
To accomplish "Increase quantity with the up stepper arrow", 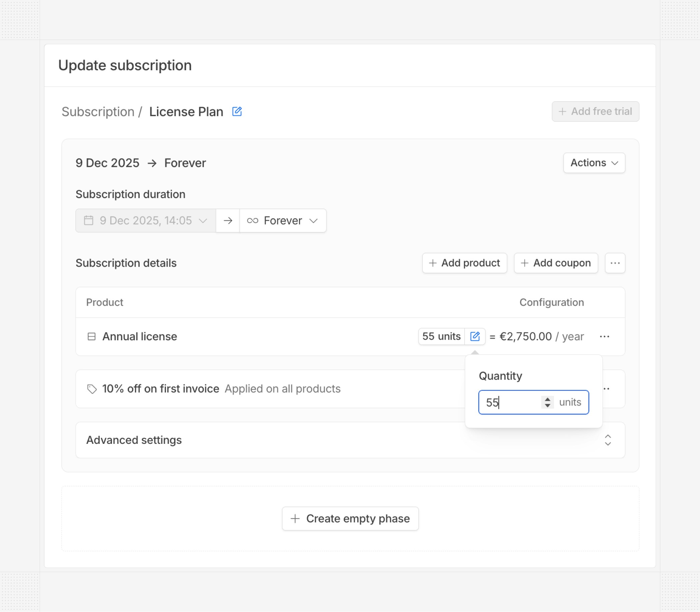I will tap(548, 399).
